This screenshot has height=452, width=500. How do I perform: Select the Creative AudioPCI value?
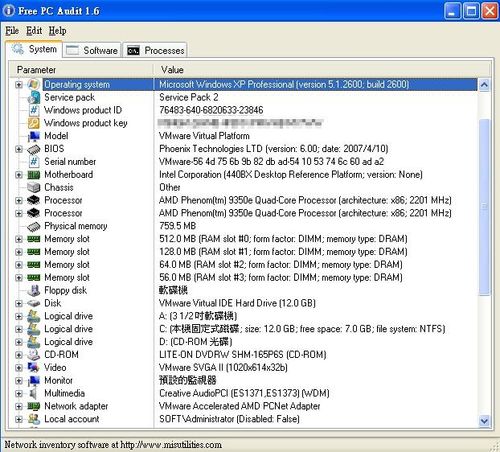[244, 393]
